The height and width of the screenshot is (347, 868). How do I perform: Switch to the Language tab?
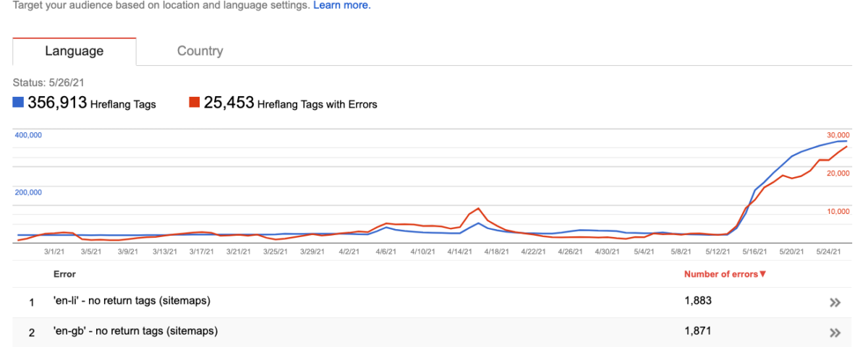(x=75, y=51)
